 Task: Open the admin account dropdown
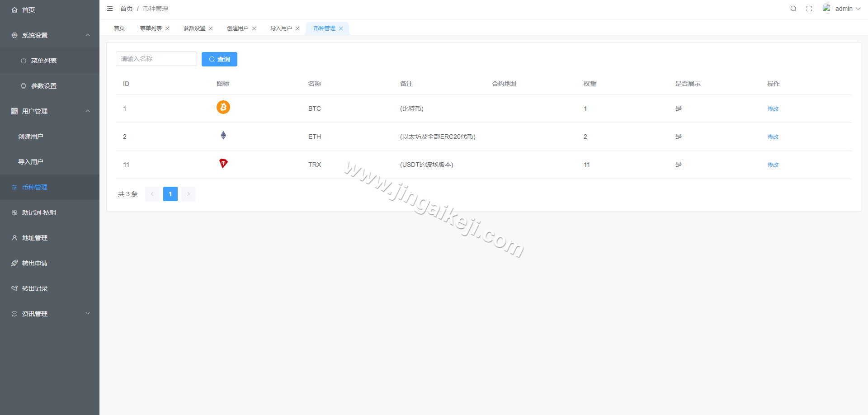(x=844, y=9)
